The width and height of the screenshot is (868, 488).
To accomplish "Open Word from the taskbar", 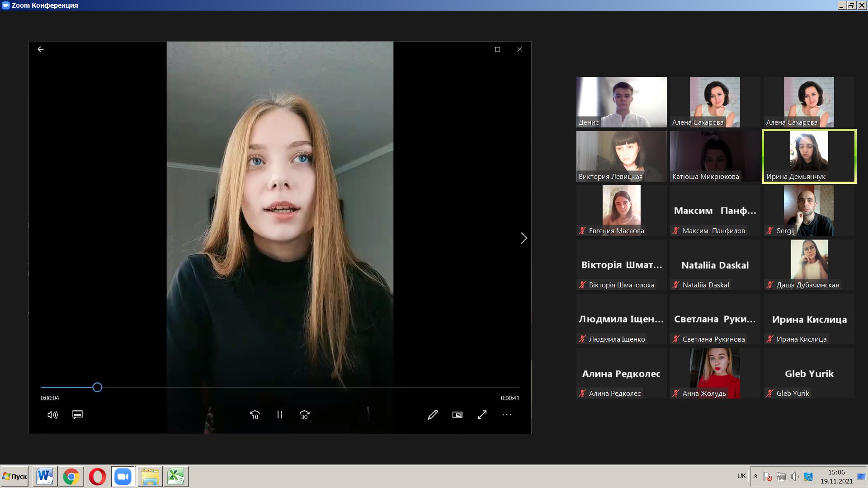I will click(45, 476).
